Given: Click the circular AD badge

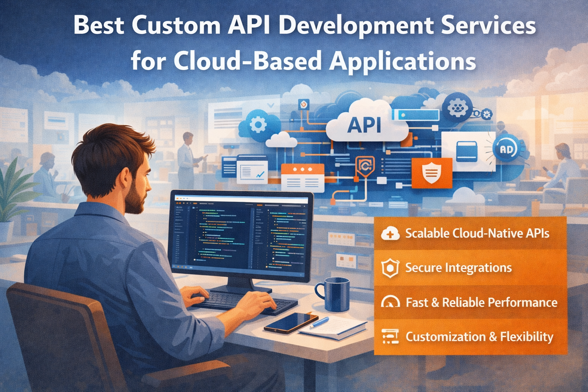Looking at the screenshot, I should (x=506, y=149).
